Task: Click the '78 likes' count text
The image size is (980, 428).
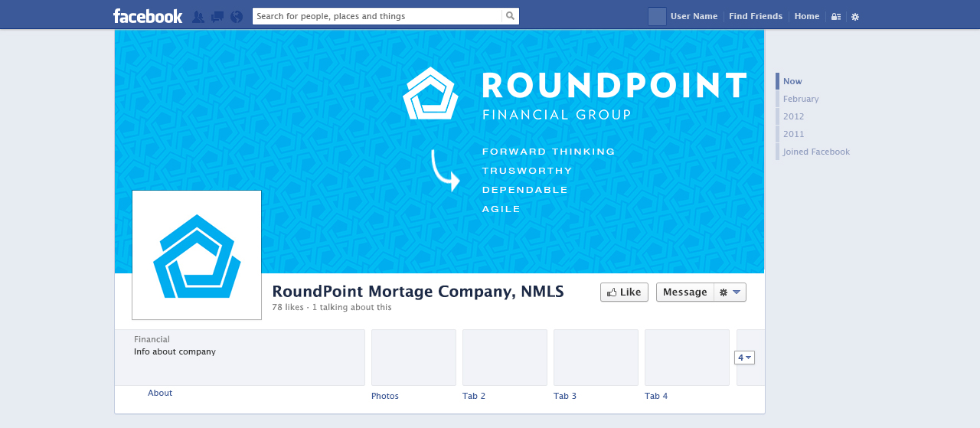Action: pyautogui.click(x=288, y=307)
